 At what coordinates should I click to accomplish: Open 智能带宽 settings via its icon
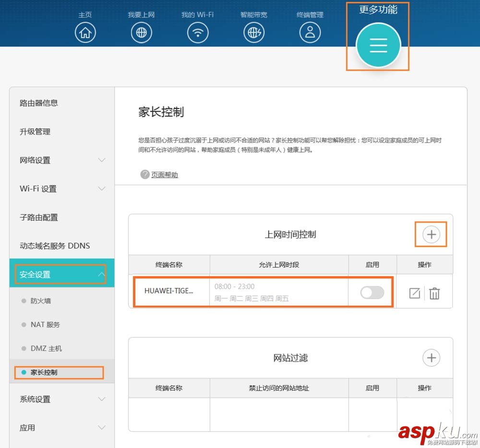pos(254,32)
